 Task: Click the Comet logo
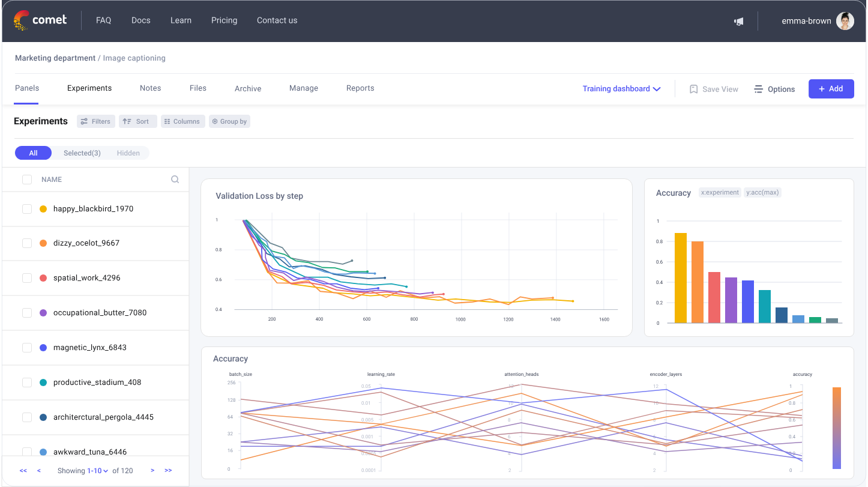[x=40, y=20]
